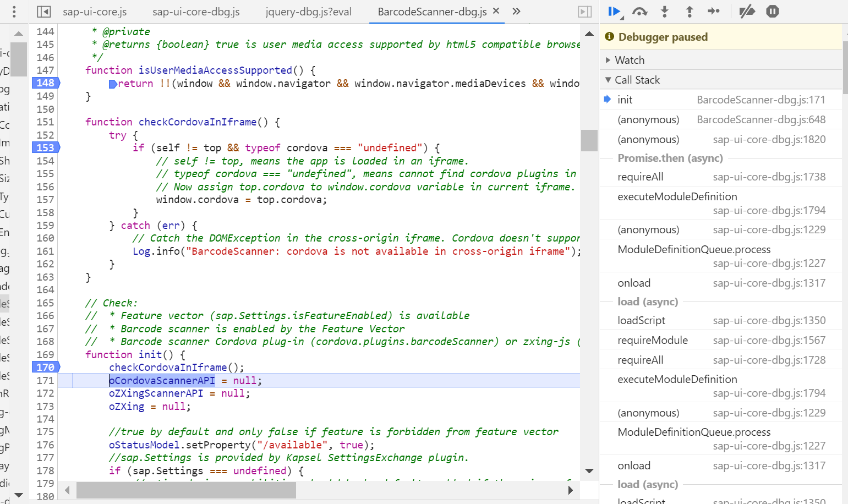Click the code editor horizontal scrollbar thumb
The height and width of the screenshot is (504, 848).
pos(186,490)
